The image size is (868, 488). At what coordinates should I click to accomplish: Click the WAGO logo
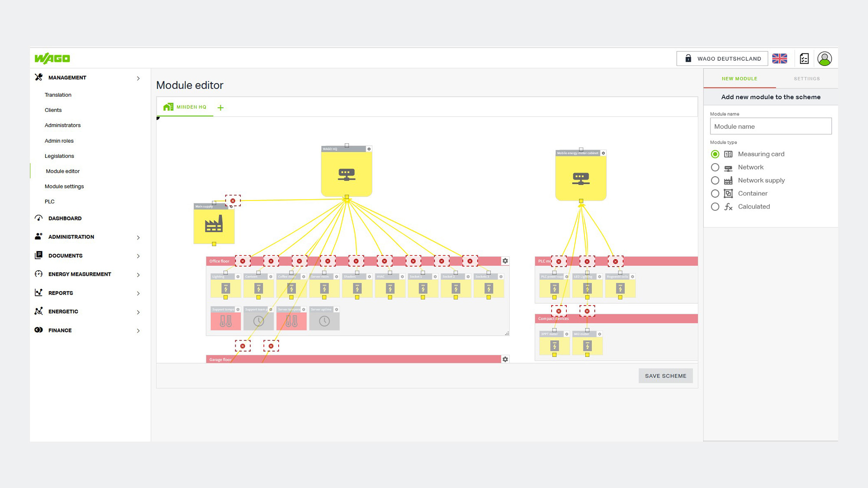(x=53, y=58)
